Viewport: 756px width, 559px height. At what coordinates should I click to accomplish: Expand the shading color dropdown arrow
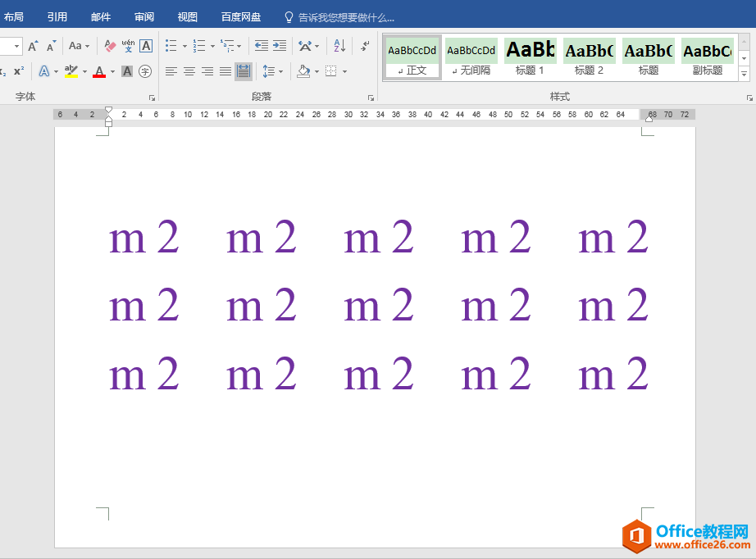[x=317, y=72]
